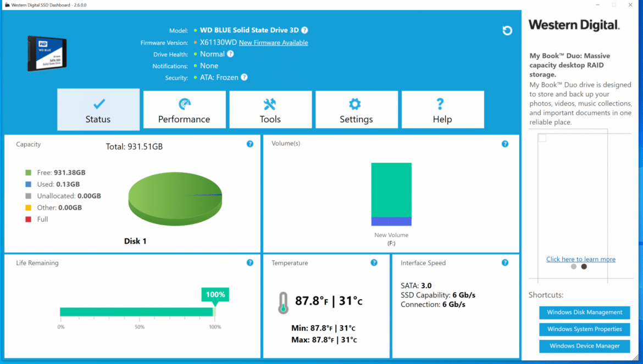Click help icon beside ATA: Frozen
The image size is (643, 364).
point(245,77)
